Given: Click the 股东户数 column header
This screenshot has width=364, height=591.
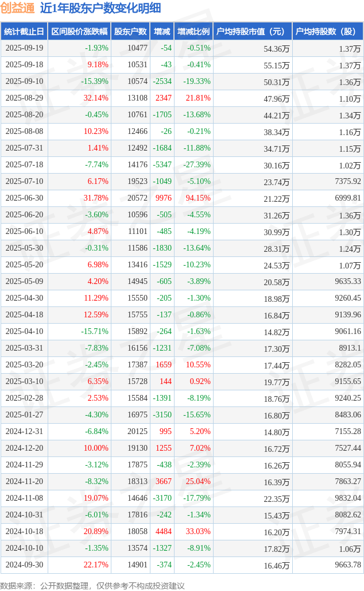Looking at the screenshot, I should coord(130,32).
